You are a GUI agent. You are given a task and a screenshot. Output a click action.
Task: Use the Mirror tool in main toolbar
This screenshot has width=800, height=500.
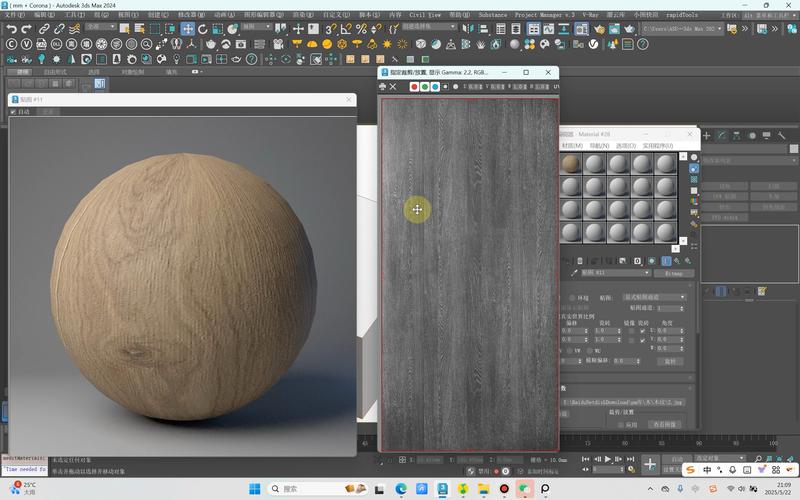(x=467, y=29)
